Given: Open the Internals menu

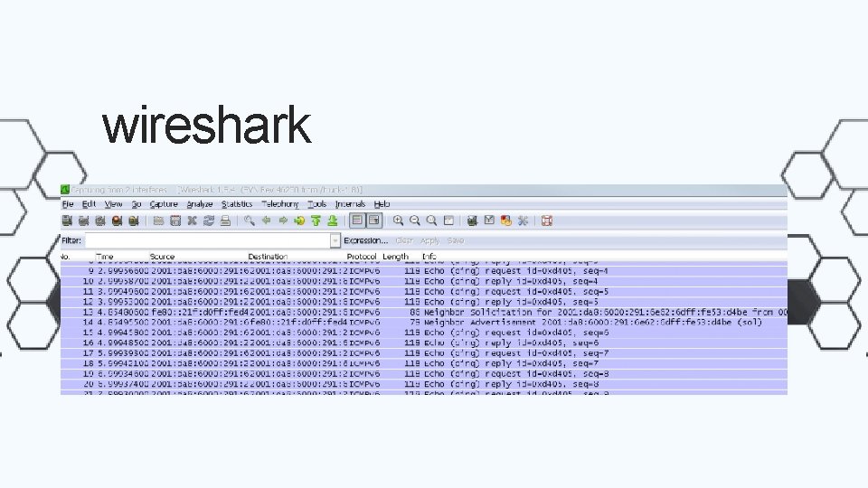Looking at the screenshot, I should (351, 204).
